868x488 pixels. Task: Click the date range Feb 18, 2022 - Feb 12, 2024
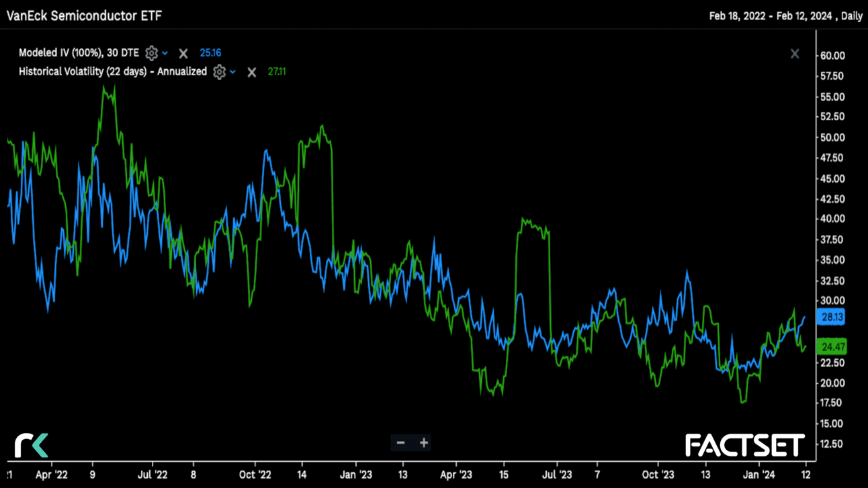tap(771, 16)
